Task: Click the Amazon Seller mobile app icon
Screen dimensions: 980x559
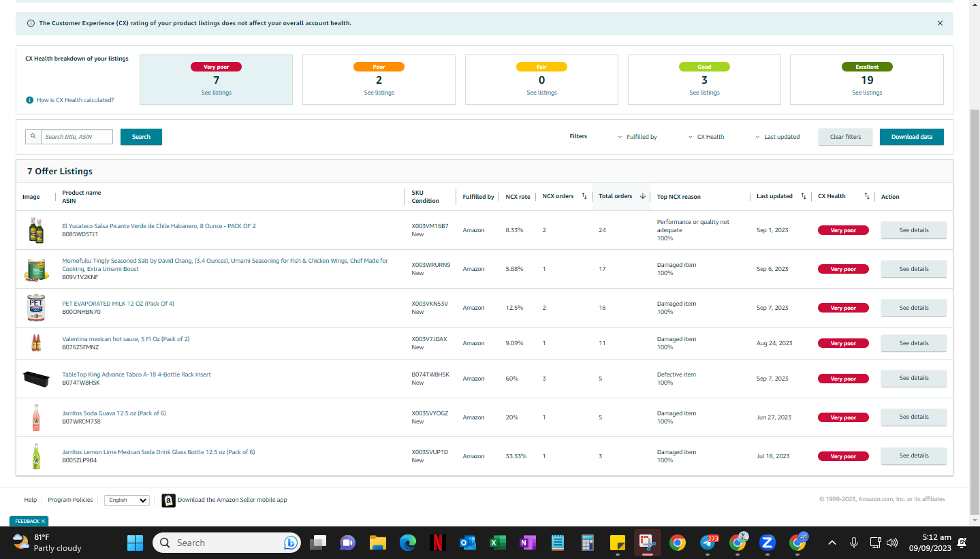Action: (x=168, y=500)
